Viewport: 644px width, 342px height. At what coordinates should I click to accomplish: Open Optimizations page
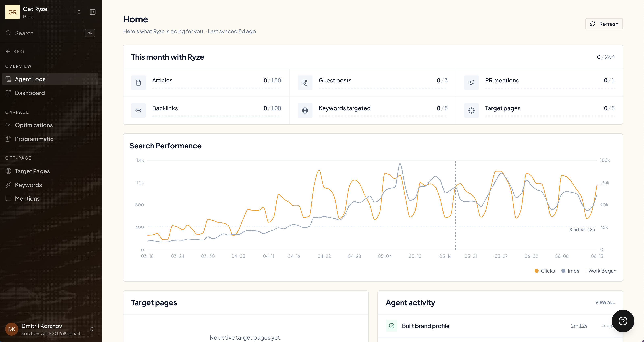(50, 125)
